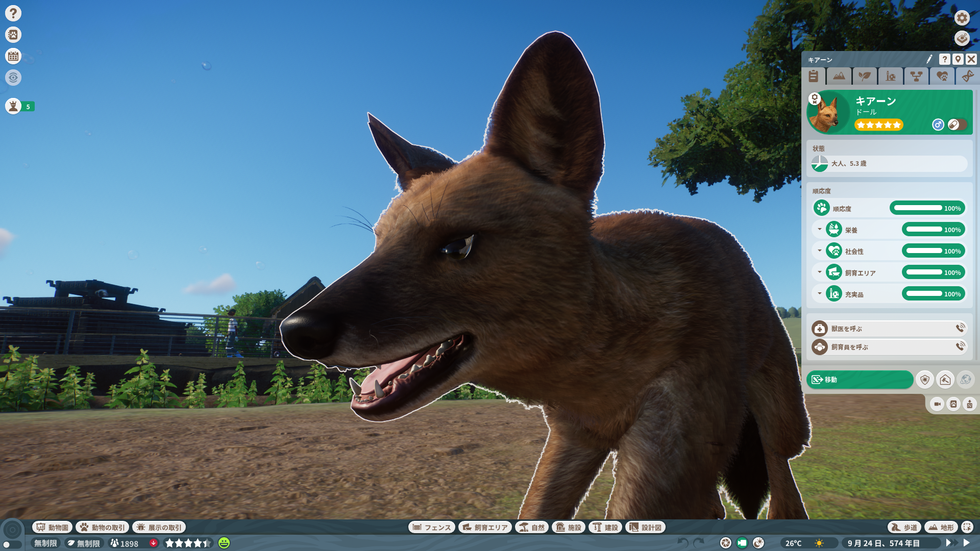Open the Zoopedia paw book icon
The image size is (980, 551).
coord(13,35)
